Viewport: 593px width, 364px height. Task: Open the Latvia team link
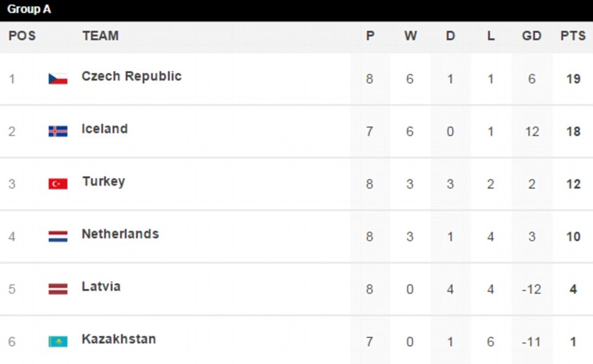101,286
